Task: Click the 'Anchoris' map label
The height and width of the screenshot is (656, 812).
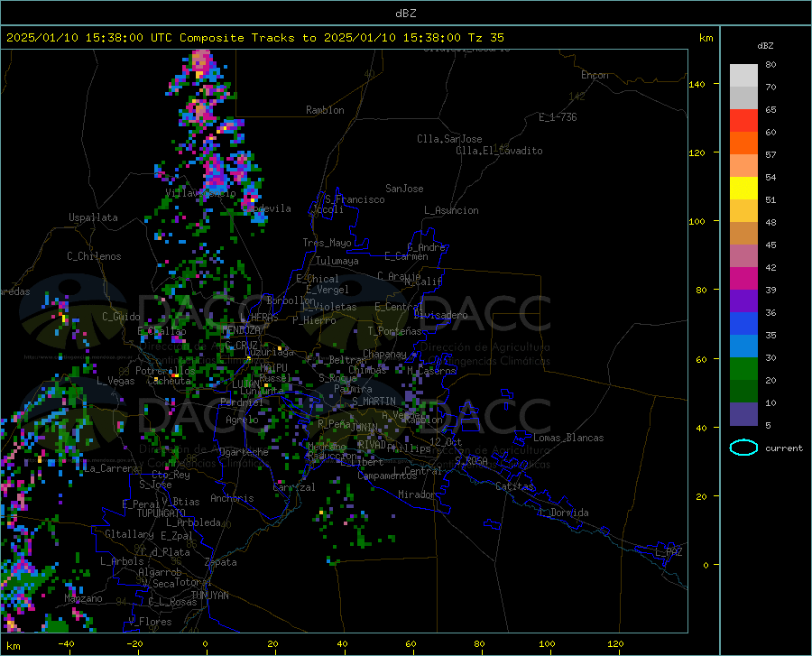Action: (x=232, y=499)
